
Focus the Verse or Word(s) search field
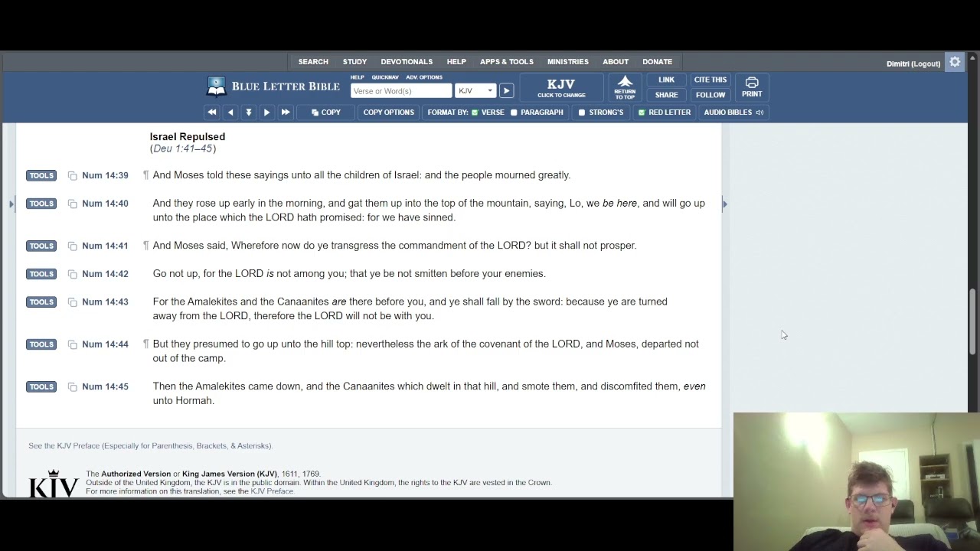point(401,91)
